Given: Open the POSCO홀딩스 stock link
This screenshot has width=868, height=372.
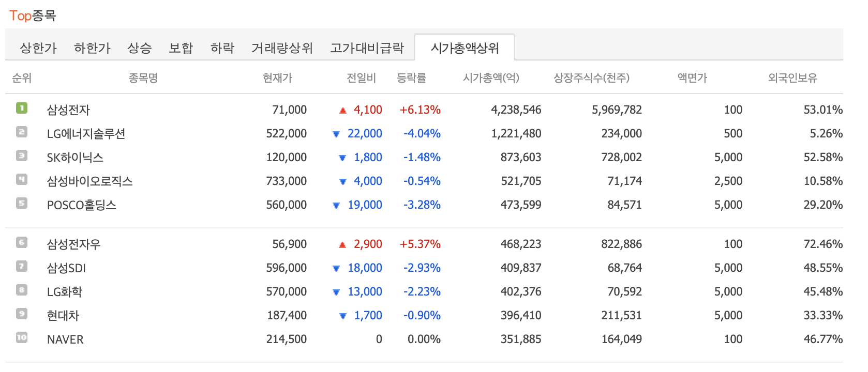Looking at the screenshot, I should 82,205.
